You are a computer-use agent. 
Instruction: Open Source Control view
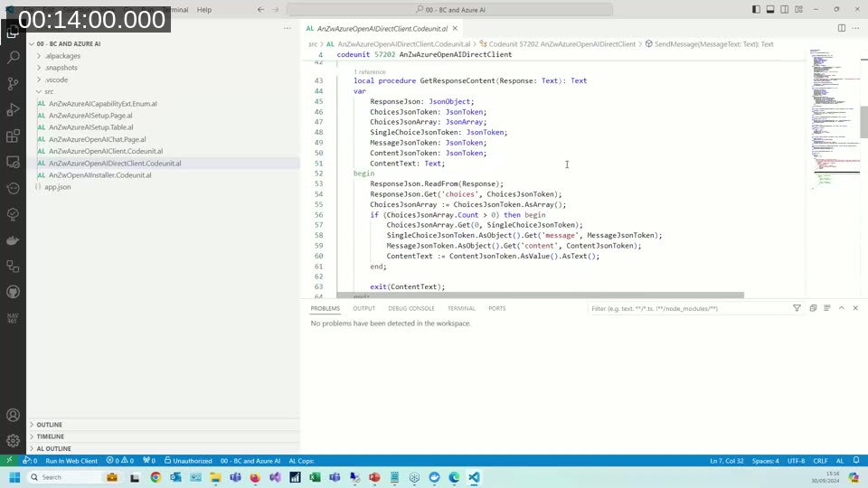click(13, 83)
